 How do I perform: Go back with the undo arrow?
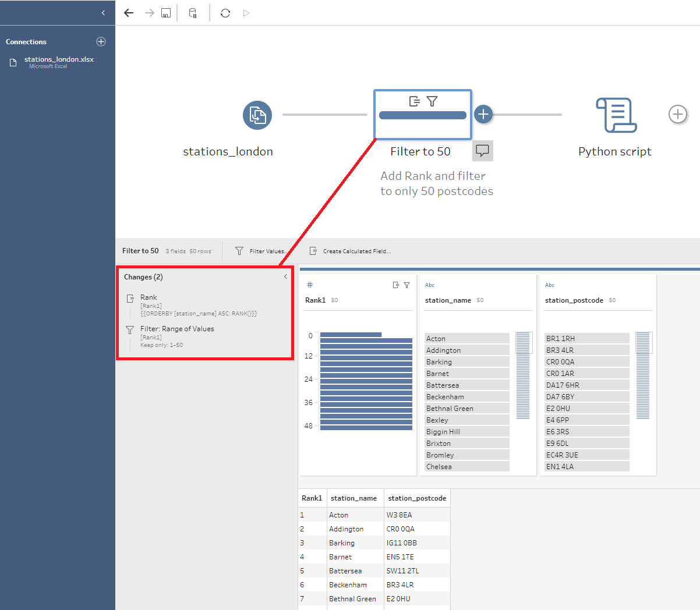(x=129, y=13)
